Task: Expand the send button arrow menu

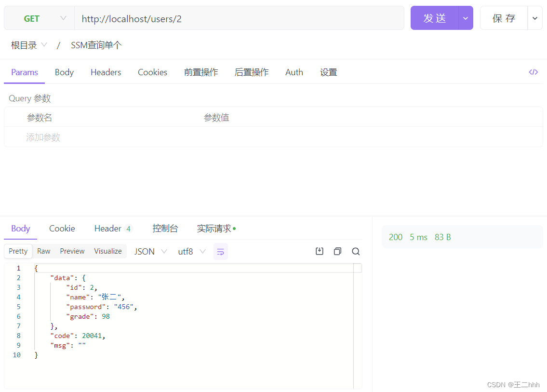Action: 466,18
